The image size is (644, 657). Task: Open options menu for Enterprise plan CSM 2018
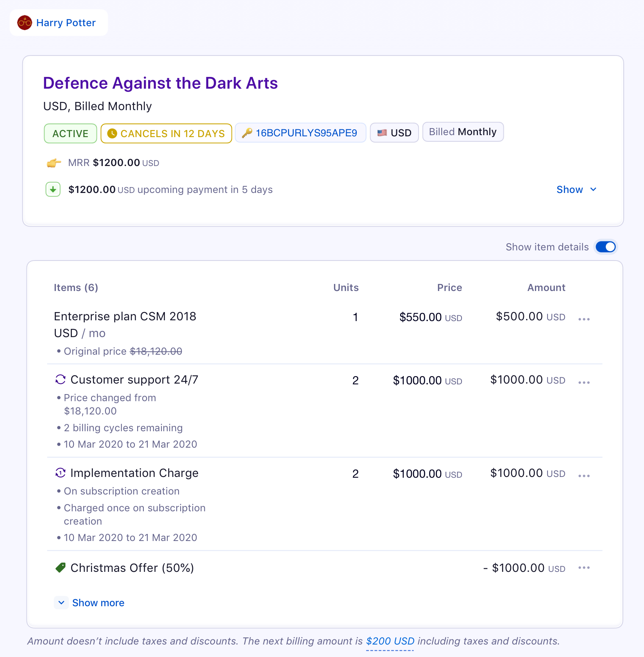(584, 319)
